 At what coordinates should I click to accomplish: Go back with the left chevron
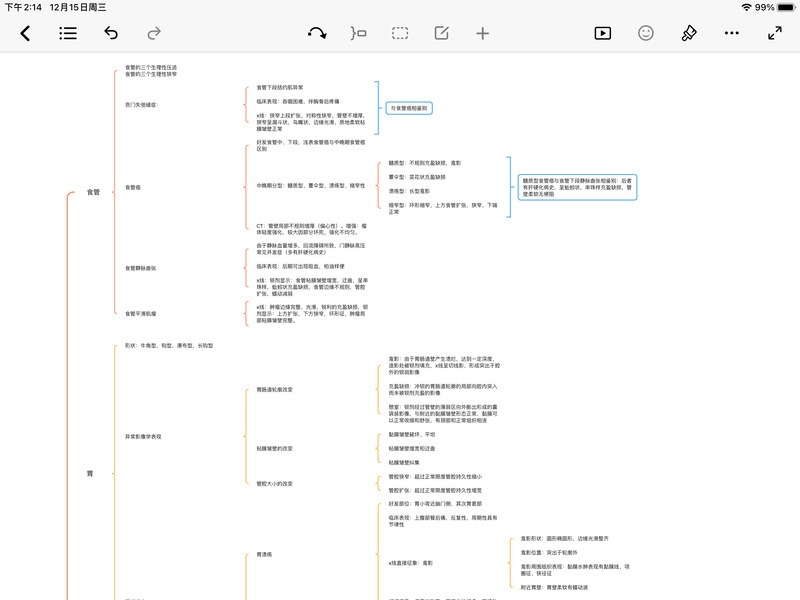tap(25, 34)
